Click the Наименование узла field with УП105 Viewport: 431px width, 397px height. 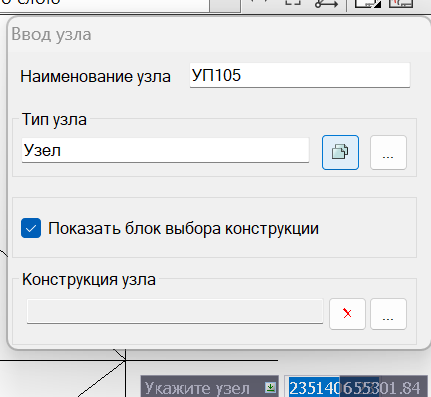click(x=300, y=75)
